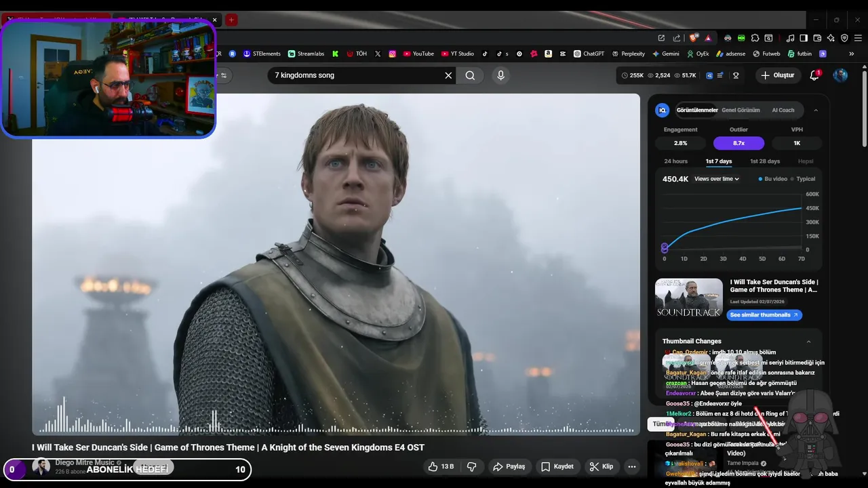Click the 255K stat in vidIQ header
868x488 pixels.
(633, 75)
